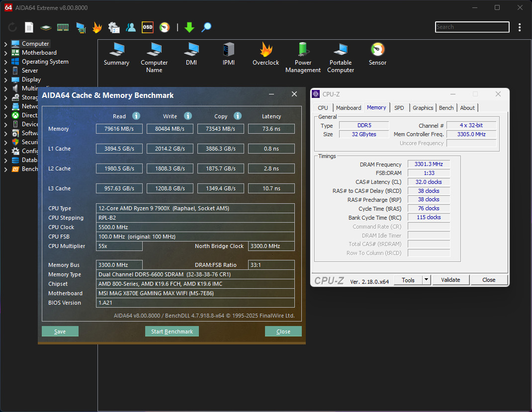Open the CPU-Z Tools dropdown arrow
This screenshot has width=532, height=412.
(x=426, y=280)
